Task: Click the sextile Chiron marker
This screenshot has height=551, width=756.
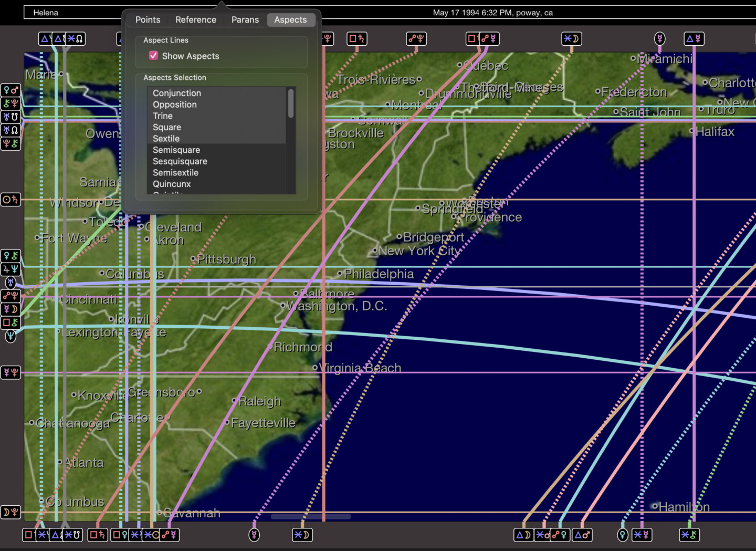Action: point(689,535)
